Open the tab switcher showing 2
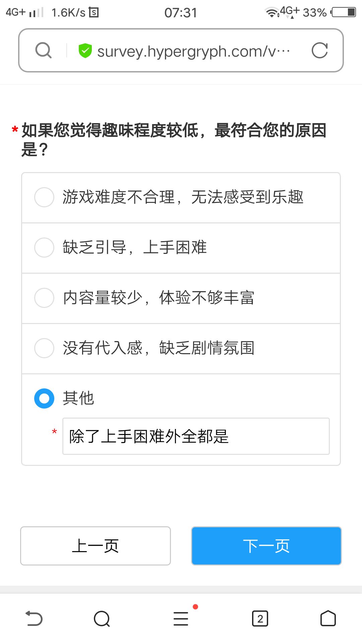Screen dimensions: 362x644 pos(260,619)
